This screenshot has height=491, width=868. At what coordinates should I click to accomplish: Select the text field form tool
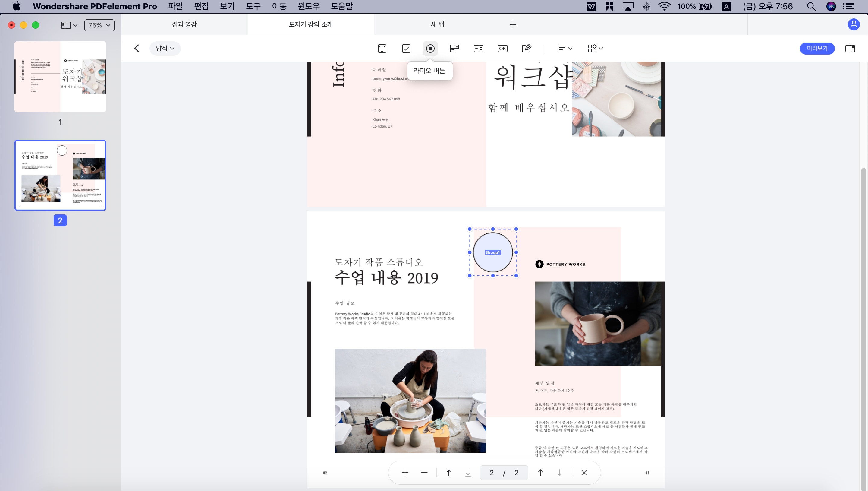click(x=382, y=49)
